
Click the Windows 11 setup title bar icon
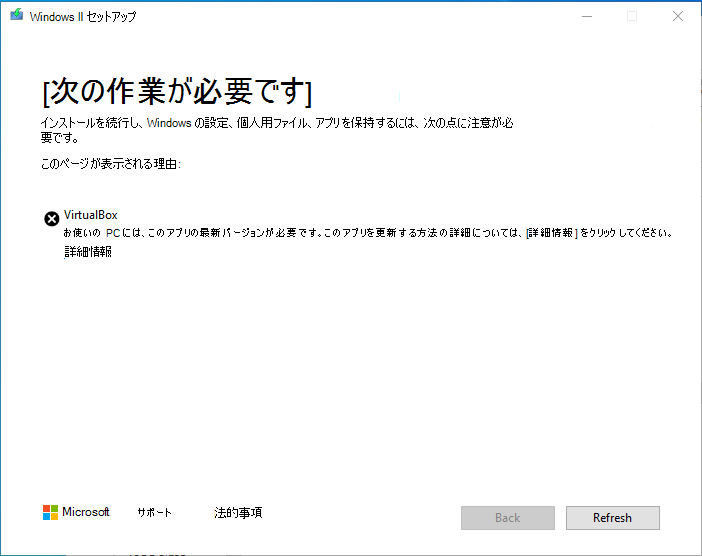click(x=17, y=15)
